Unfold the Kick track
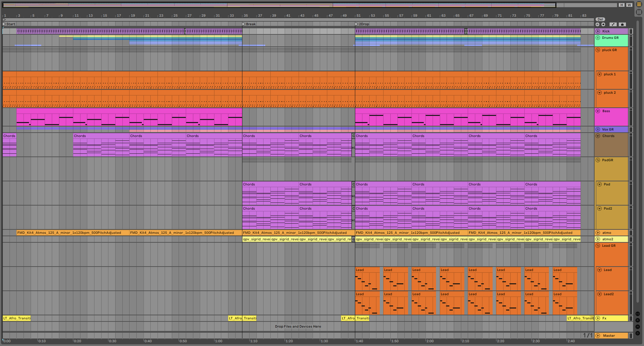The width and height of the screenshot is (644, 346). (598, 31)
